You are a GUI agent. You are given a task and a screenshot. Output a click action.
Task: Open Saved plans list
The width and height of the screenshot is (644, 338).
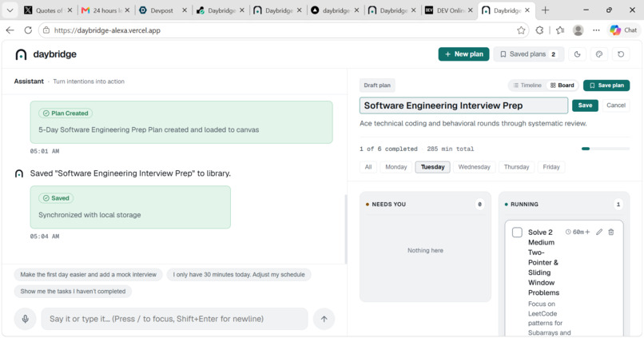coord(529,54)
